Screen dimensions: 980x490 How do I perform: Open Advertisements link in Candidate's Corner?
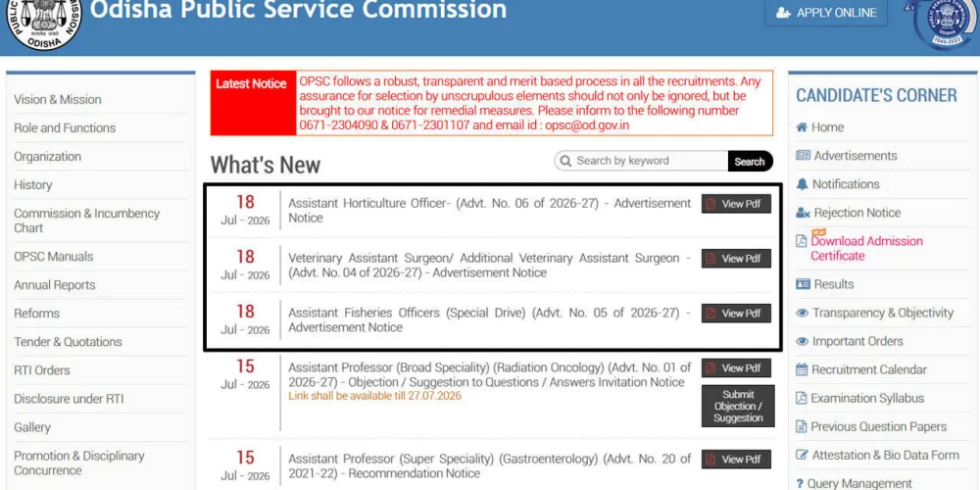855,156
